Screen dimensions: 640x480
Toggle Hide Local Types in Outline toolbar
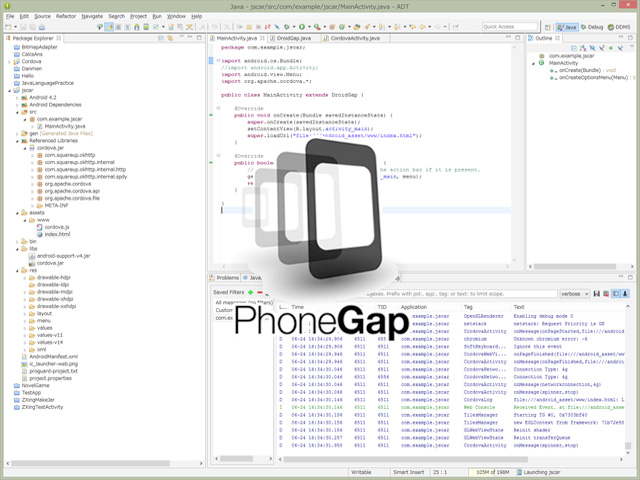pyautogui.click(x=620, y=48)
